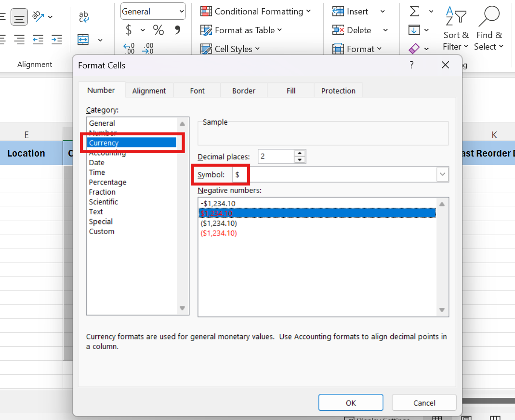The width and height of the screenshot is (515, 420).
Task: Choose red ($1,234.10) negative number format
Action: coord(219,233)
